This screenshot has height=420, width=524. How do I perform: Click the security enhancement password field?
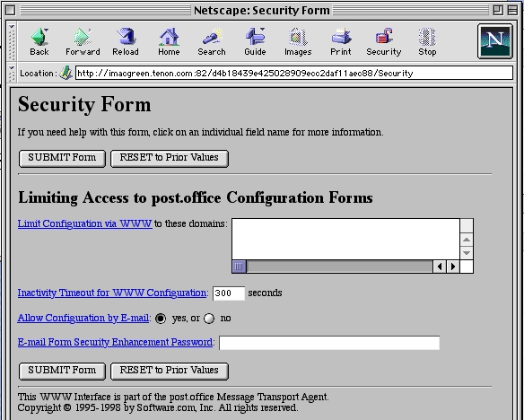pyautogui.click(x=329, y=343)
